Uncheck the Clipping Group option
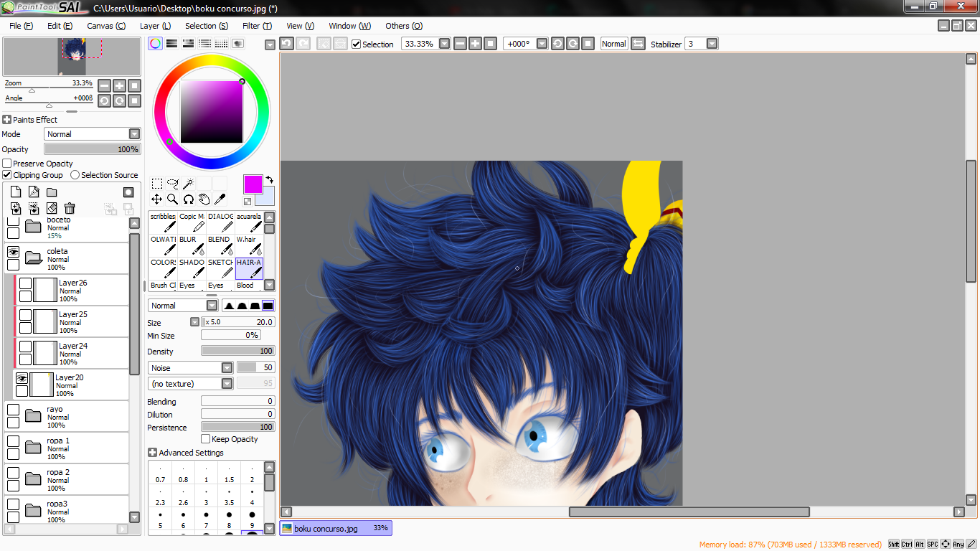The height and width of the screenshot is (551, 980). (x=7, y=175)
